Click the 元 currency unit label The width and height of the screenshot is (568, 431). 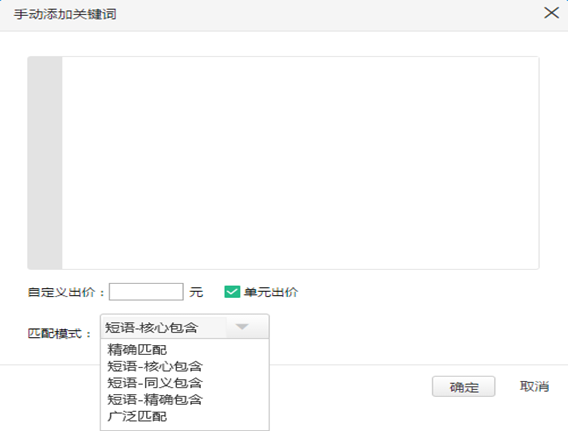(x=196, y=292)
